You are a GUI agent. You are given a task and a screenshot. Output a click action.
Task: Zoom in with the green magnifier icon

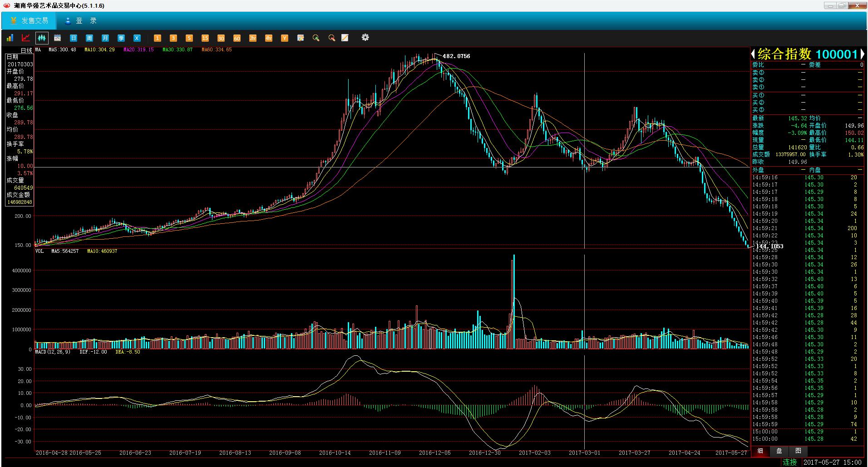click(x=316, y=38)
